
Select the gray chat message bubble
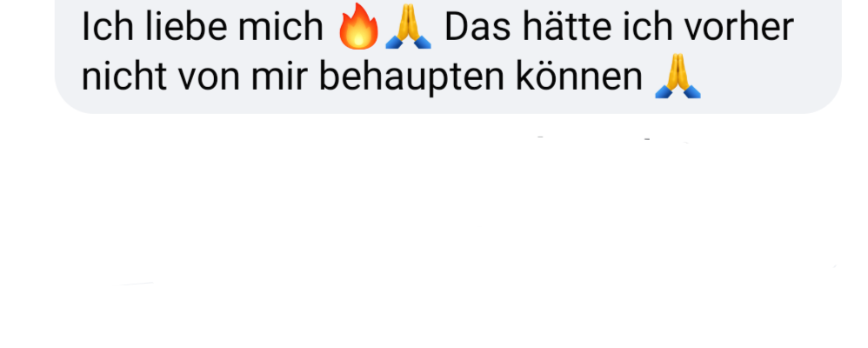[448, 57]
